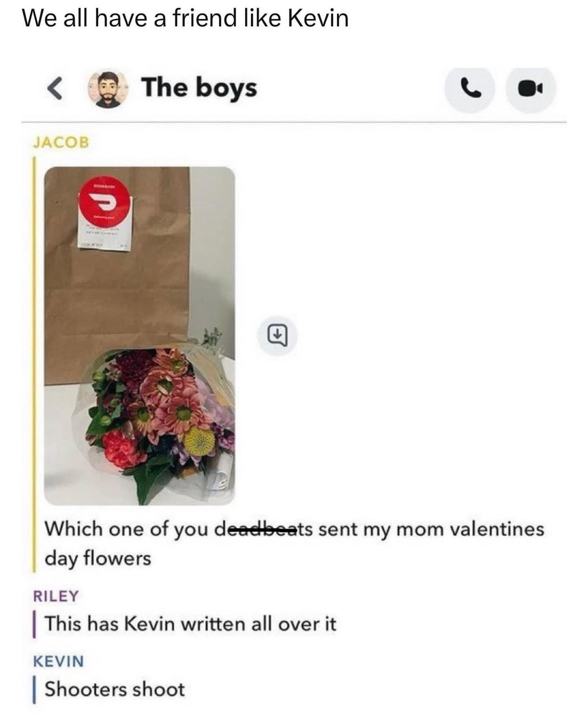Select the JACOB sender name label
The width and height of the screenshot is (588, 717).
(x=61, y=143)
